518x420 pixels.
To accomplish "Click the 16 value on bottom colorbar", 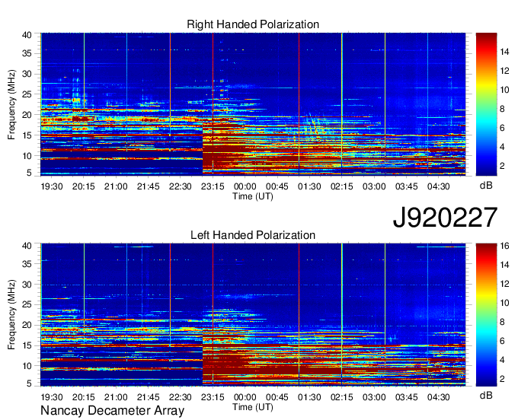I will point(504,246).
